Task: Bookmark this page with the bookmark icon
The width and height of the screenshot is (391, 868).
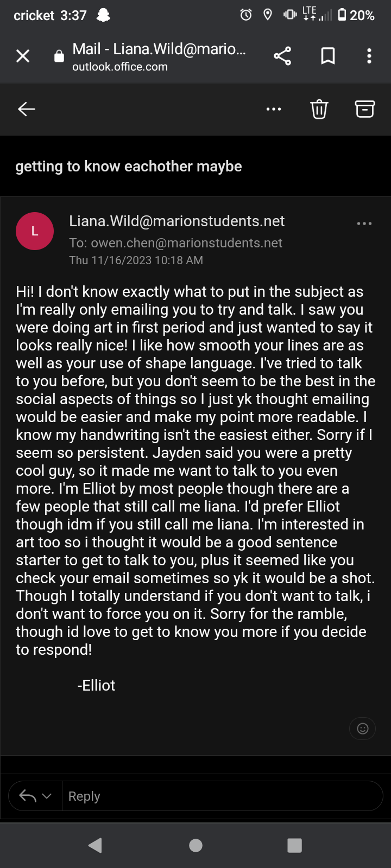Action: pyautogui.click(x=328, y=56)
